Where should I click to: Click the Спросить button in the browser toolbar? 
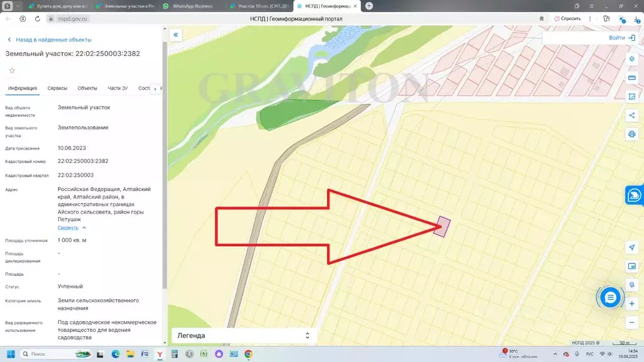568,19
